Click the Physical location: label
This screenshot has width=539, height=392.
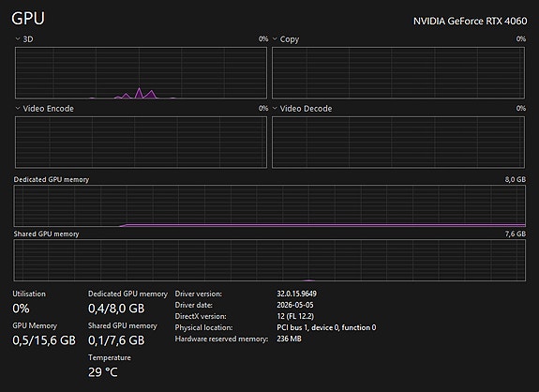coord(203,327)
